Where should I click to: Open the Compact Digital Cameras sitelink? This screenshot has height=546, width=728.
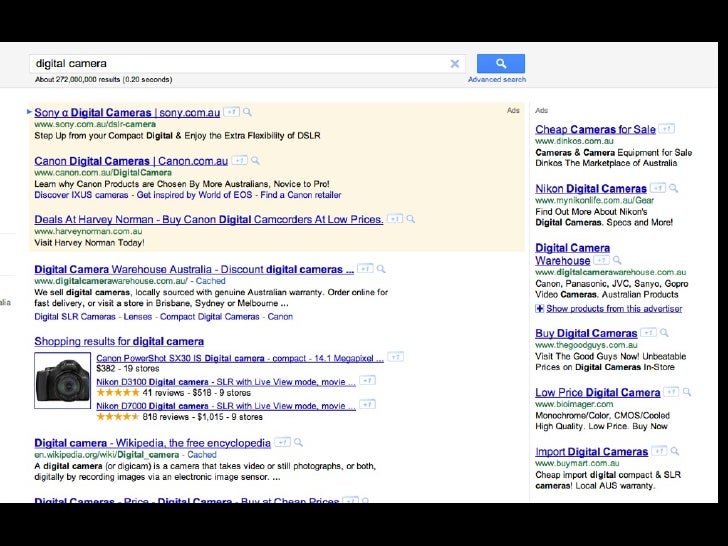(209, 317)
